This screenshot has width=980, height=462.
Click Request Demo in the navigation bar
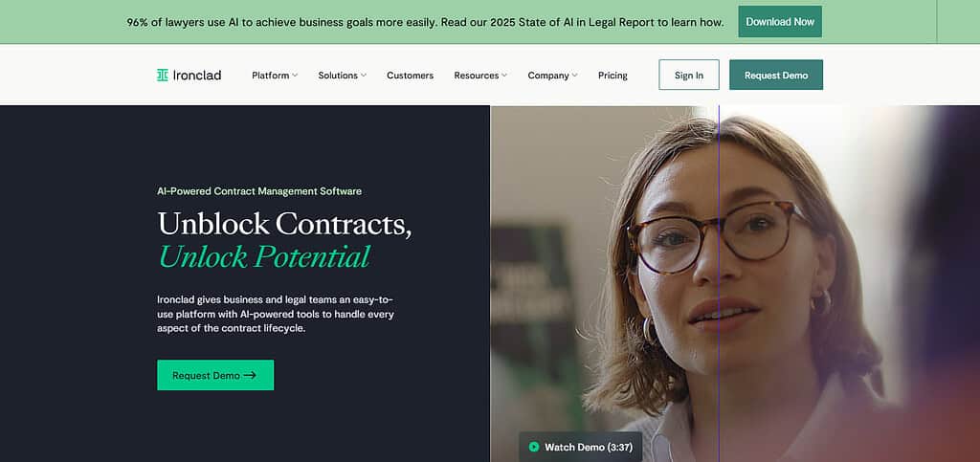click(x=776, y=75)
